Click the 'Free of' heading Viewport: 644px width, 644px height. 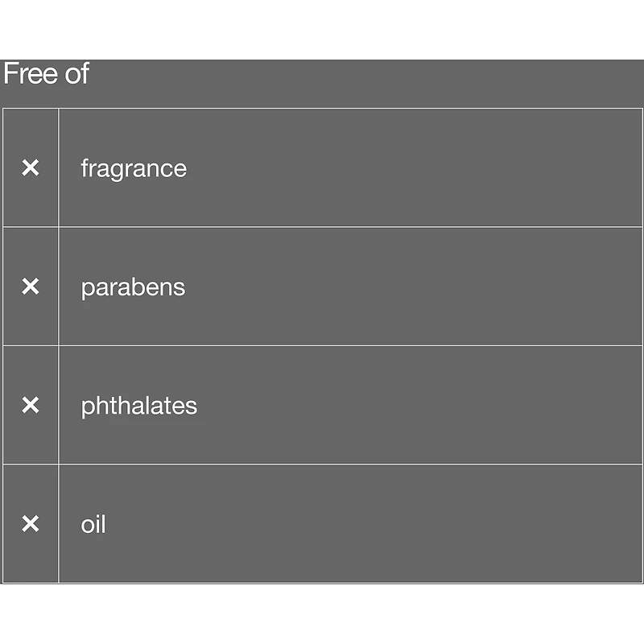coord(46,74)
